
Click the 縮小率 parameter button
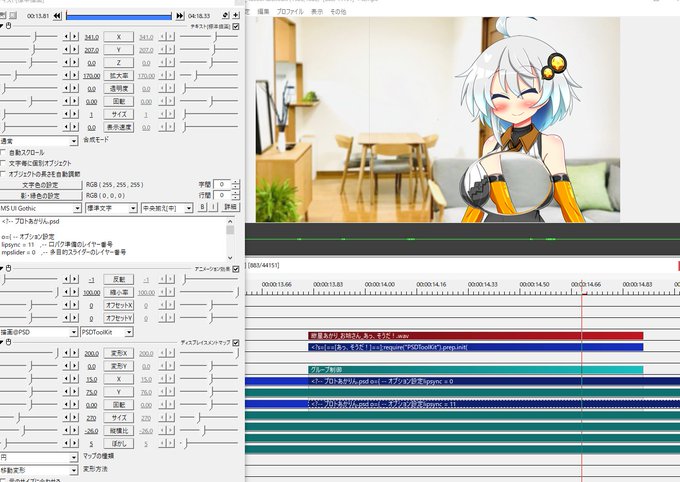[119, 292]
